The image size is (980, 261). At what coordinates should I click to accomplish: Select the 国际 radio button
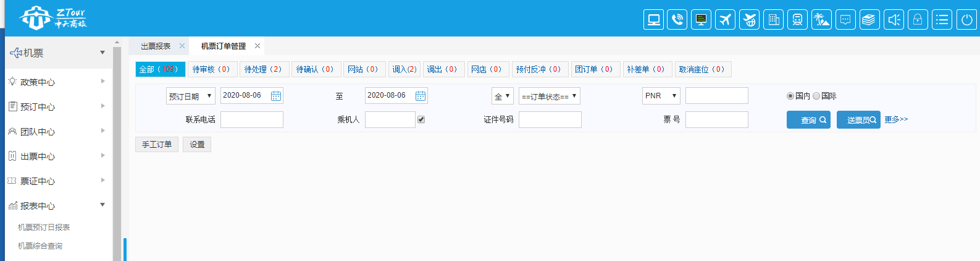816,96
